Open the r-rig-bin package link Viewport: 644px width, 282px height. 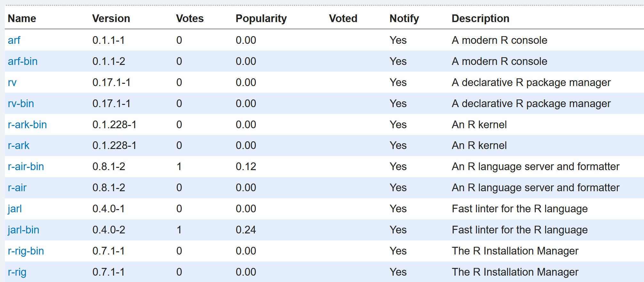26,251
